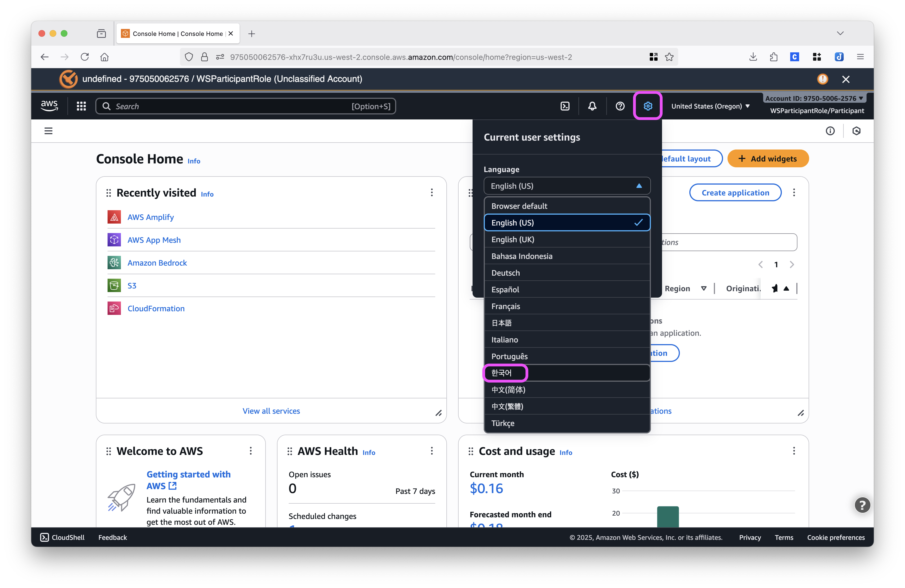Click the Feedback link in footer

(113, 537)
